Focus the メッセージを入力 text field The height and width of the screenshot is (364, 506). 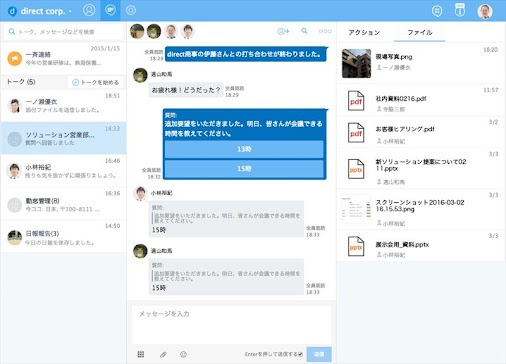point(231,325)
